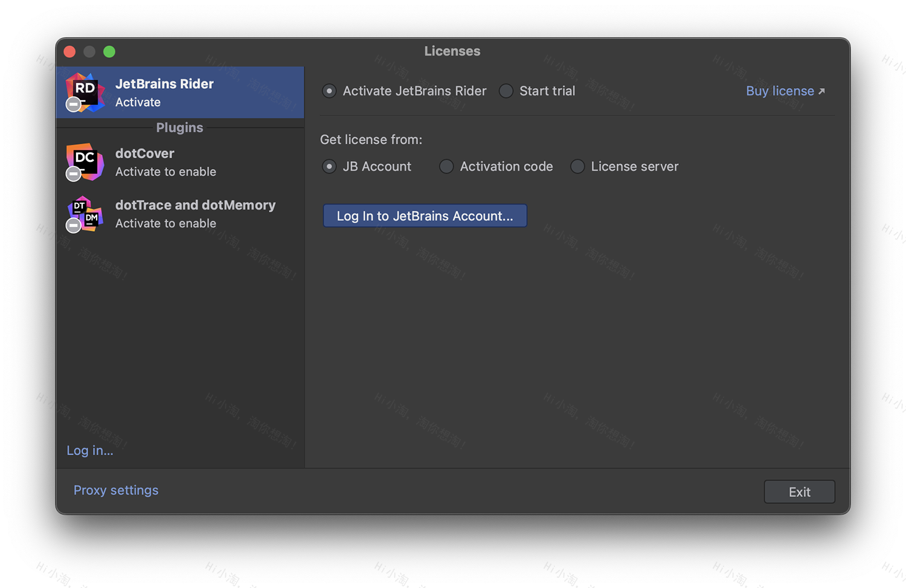
Task: Select the JB Account radio button
Action: click(x=329, y=166)
